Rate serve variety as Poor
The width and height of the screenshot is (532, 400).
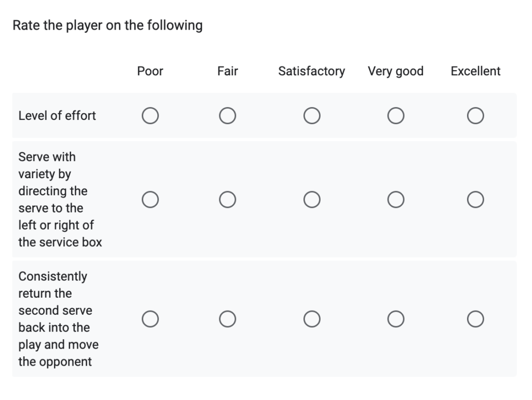click(150, 199)
